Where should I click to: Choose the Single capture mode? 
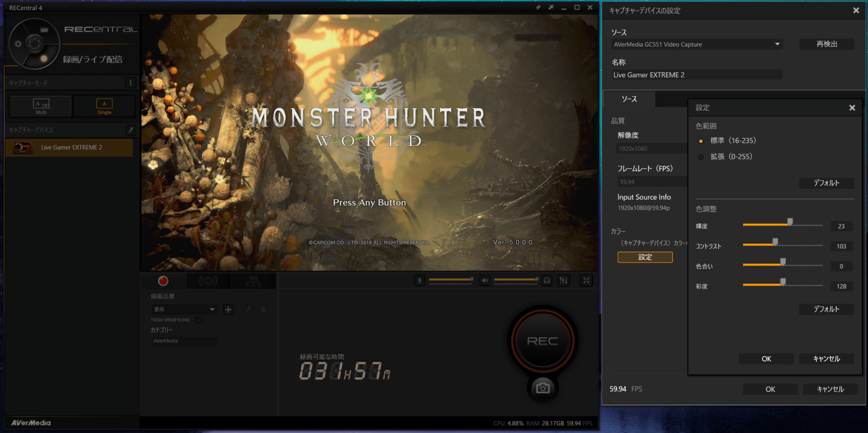tap(104, 106)
